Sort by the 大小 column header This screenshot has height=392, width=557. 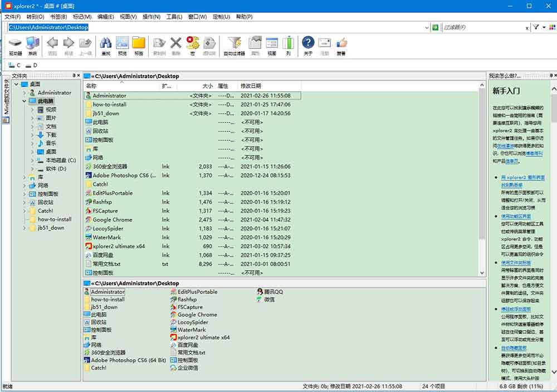click(x=196, y=86)
